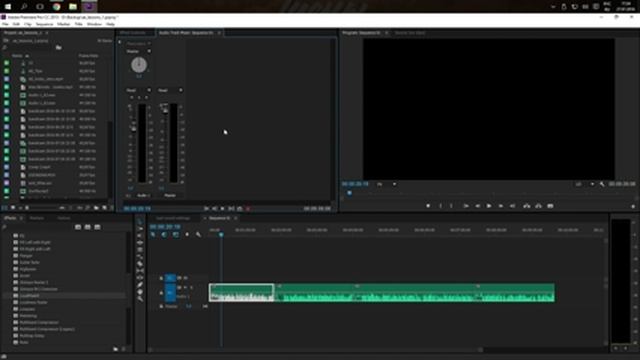Create a new custom bin in Effects panel
This screenshot has height=360, width=640.
pyautogui.click(x=116, y=349)
